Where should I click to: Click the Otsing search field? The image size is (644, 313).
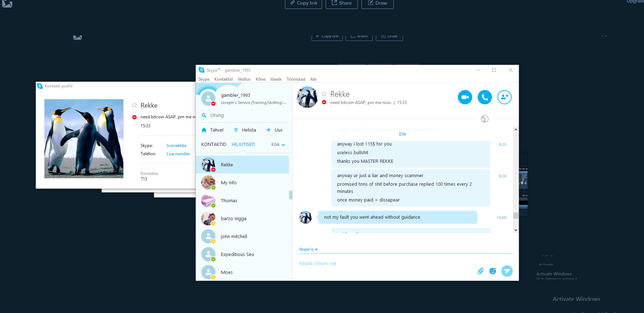click(244, 115)
